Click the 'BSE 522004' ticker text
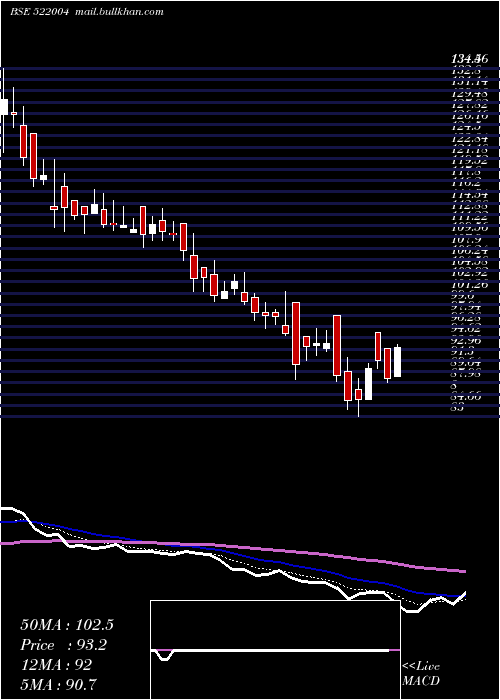The width and height of the screenshot is (500, 700). click(x=39, y=12)
